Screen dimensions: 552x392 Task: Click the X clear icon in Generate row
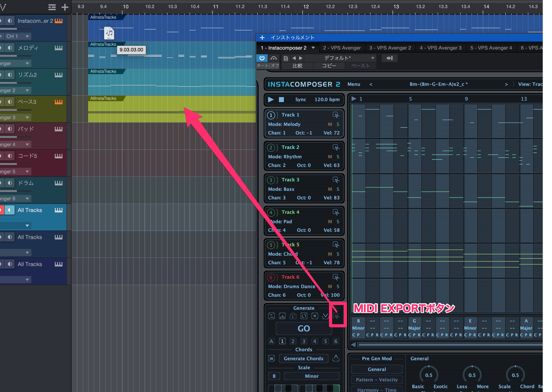pos(315,316)
